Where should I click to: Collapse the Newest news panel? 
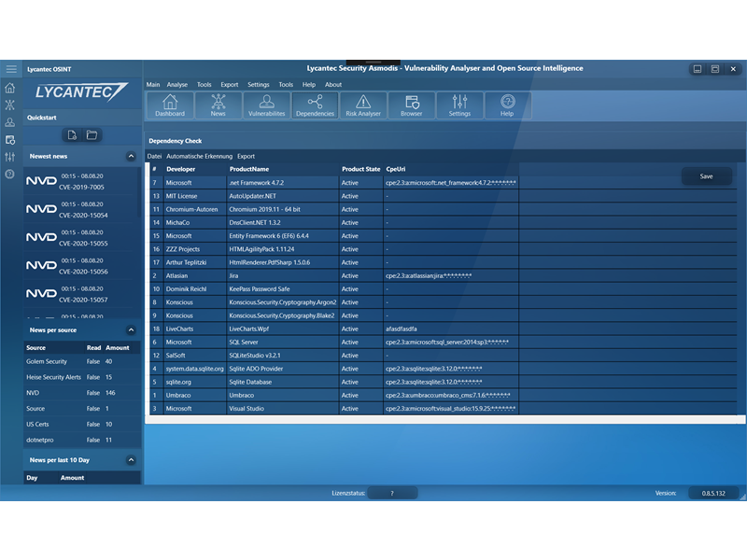tap(131, 156)
